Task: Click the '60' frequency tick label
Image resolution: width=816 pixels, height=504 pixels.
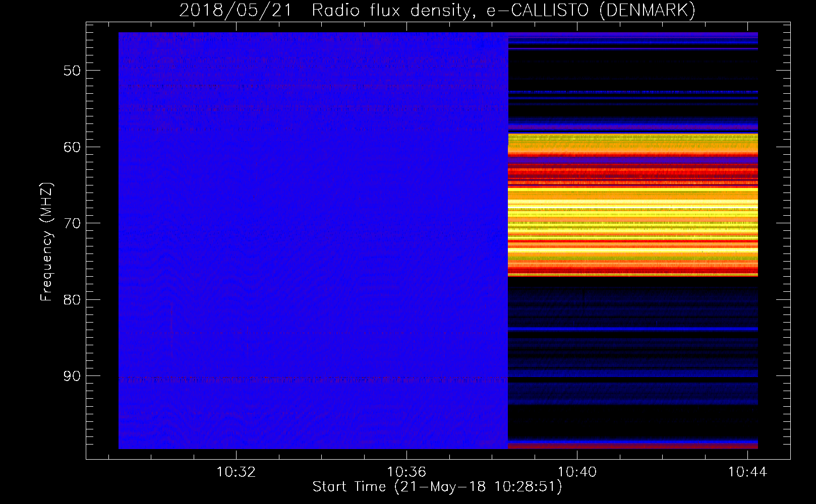Action: 72,147
